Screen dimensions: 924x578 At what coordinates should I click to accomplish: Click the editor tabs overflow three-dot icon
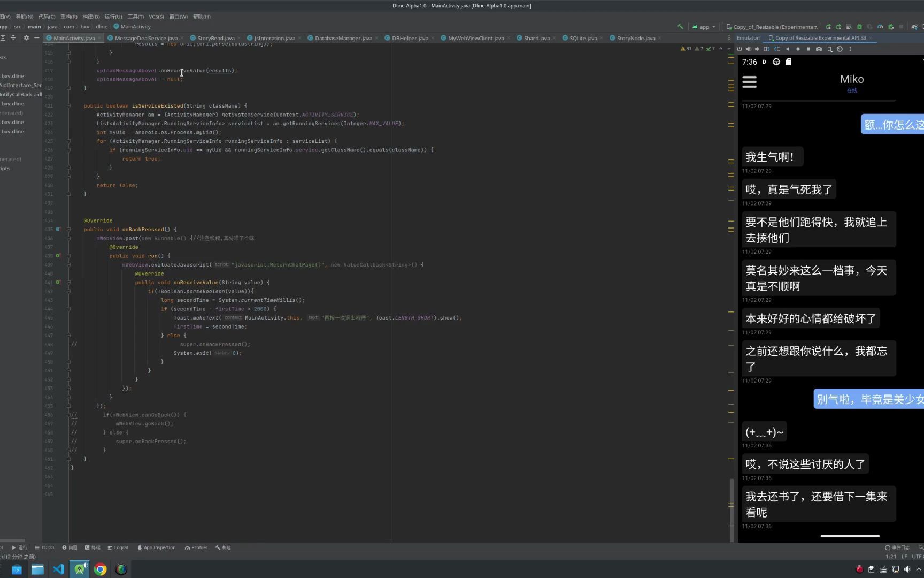click(729, 38)
